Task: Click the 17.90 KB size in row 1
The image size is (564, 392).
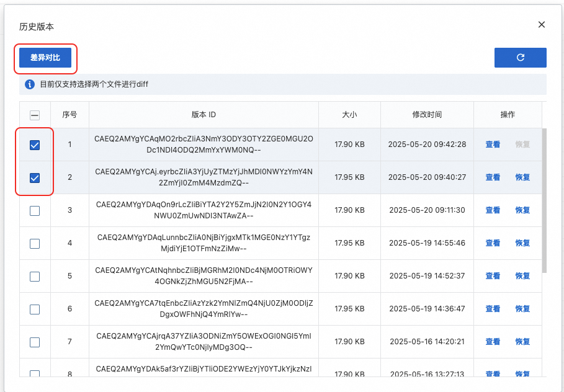Action: tap(349, 145)
